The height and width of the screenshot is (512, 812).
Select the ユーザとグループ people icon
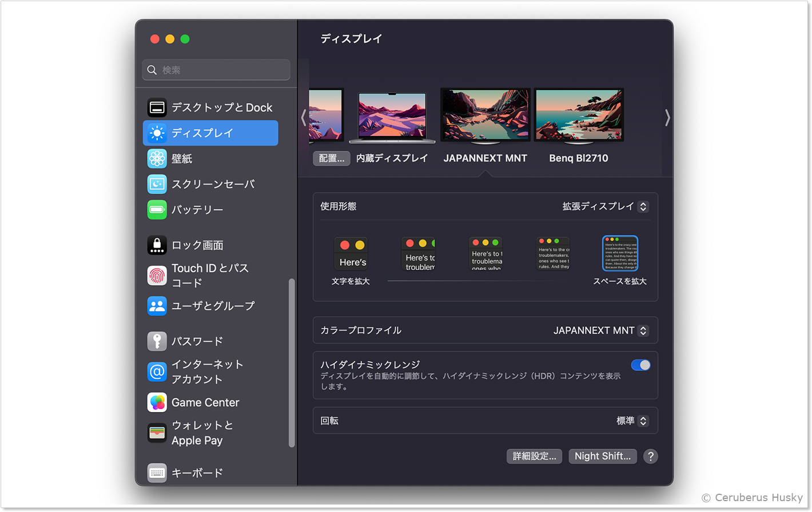click(x=157, y=306)
